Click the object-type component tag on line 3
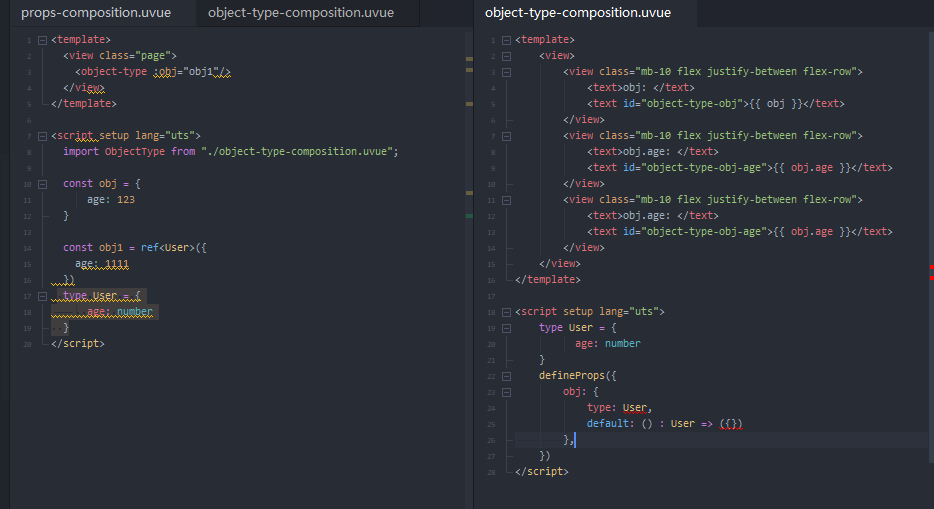The height and width of the screenshot is (509, 934). click(153, 71)
